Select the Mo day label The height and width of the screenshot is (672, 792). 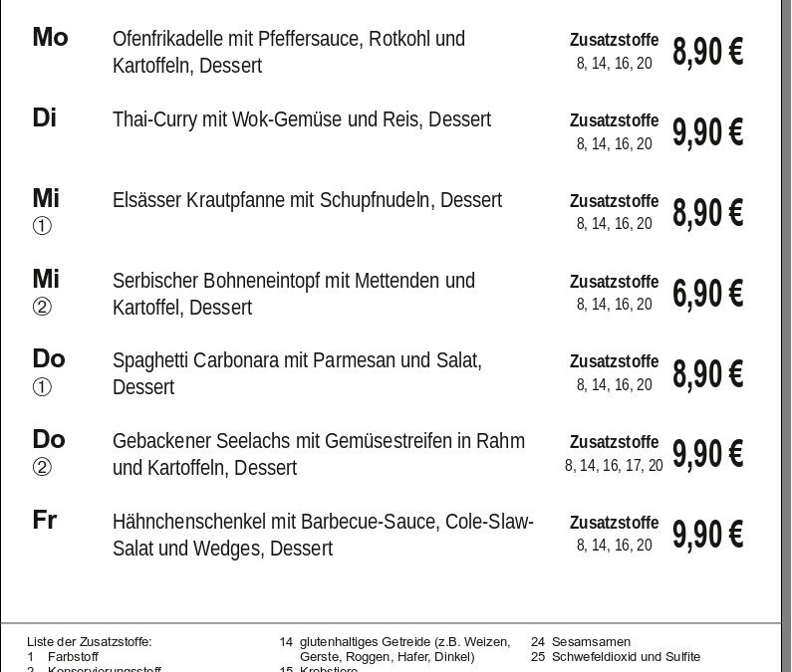[x=50, y=38]
